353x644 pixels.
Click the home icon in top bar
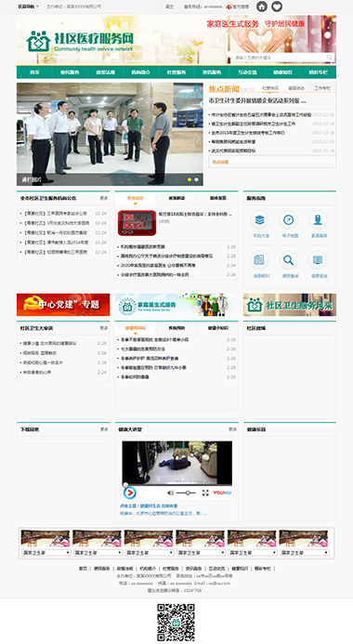click(261, 7)
